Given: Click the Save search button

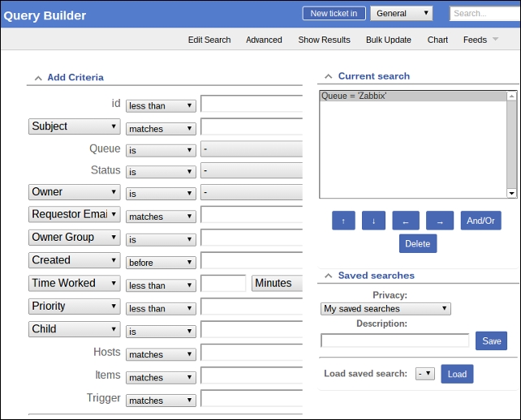Looking at the screenshot, I should (491, 341).
